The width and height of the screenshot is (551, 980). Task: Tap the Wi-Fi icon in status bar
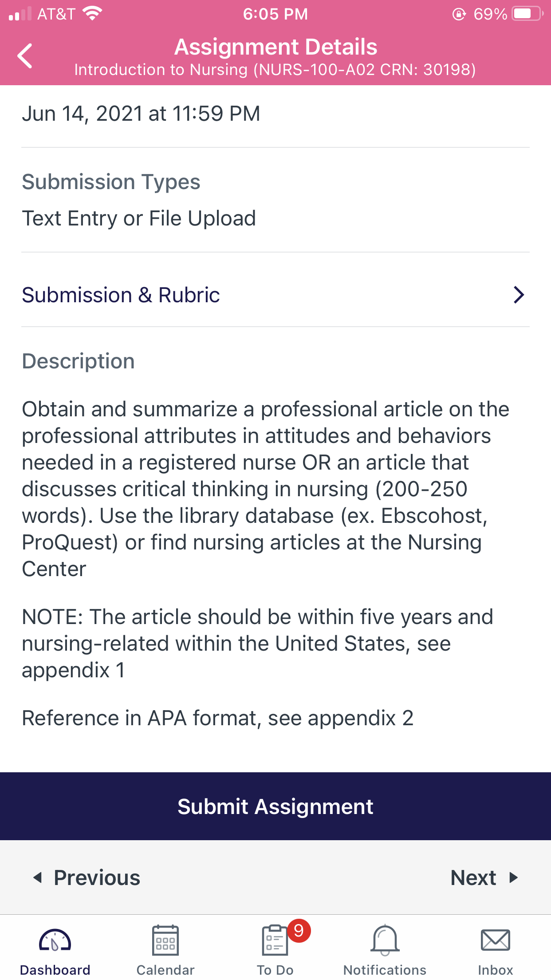click(x=92, y=14)
